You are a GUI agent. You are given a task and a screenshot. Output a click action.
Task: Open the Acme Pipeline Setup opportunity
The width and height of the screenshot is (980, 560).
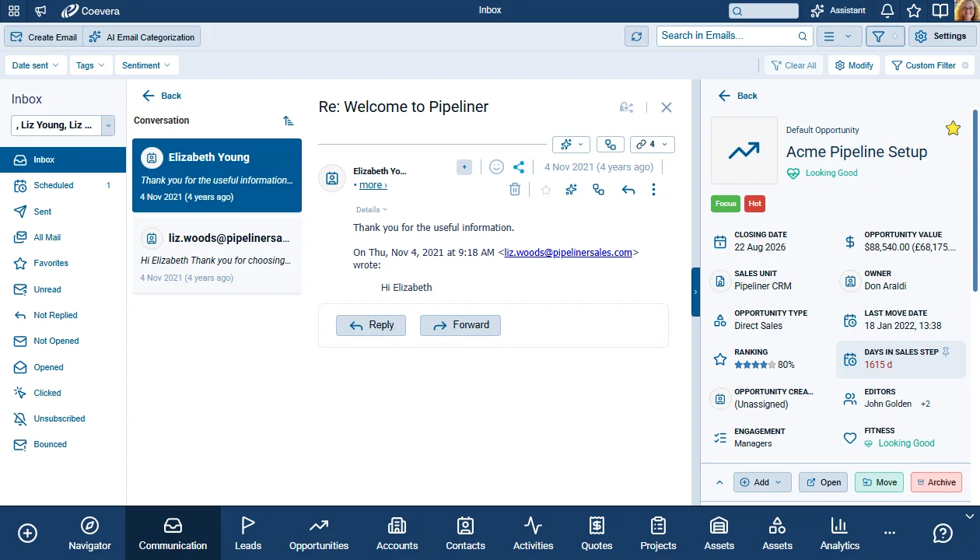click(x=824, y=482)
